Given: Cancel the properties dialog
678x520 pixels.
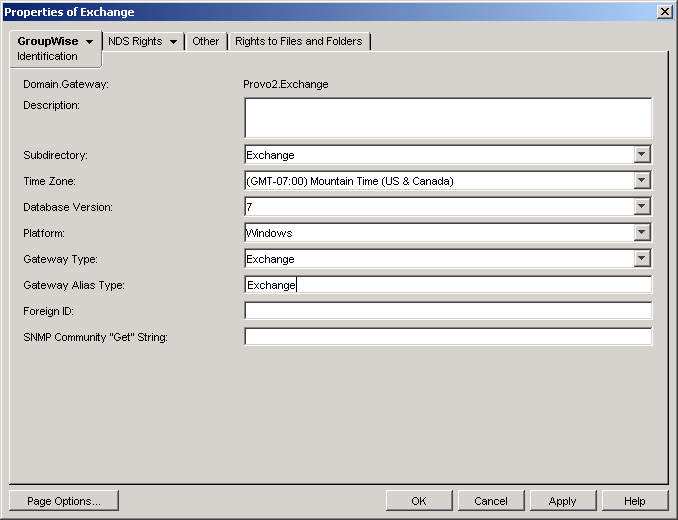Looking at the screenshot, I should click(x=491, y=501).
